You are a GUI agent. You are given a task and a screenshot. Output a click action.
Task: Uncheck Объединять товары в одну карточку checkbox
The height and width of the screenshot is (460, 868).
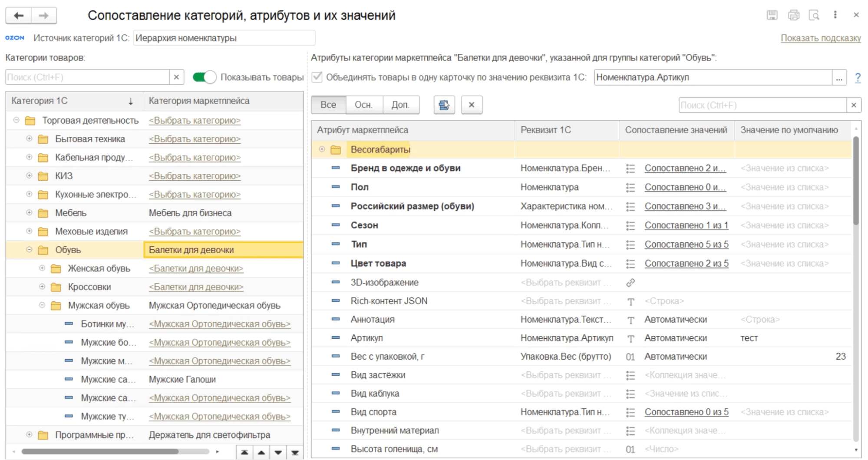(x=317, y=77)
